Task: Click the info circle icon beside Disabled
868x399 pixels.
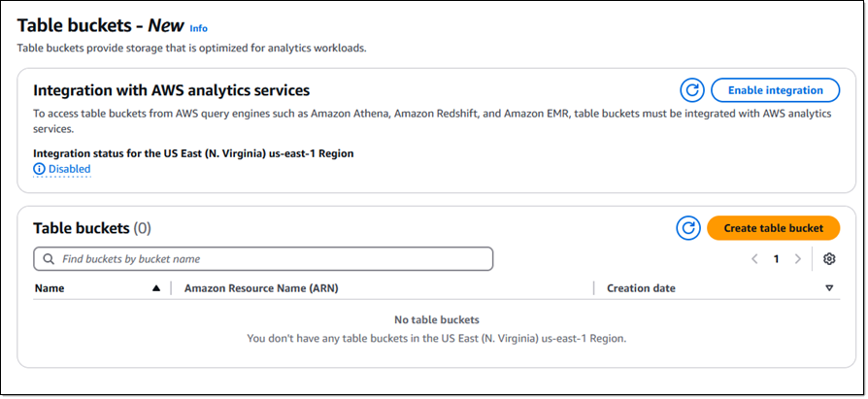Action: click(39, 169)
